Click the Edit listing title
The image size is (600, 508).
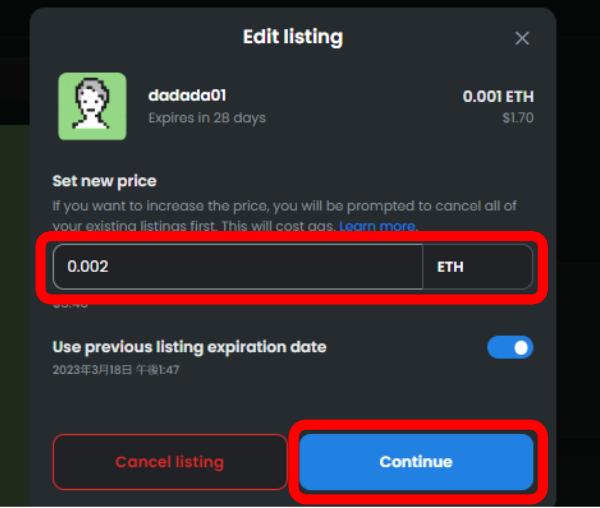[293, 37]
